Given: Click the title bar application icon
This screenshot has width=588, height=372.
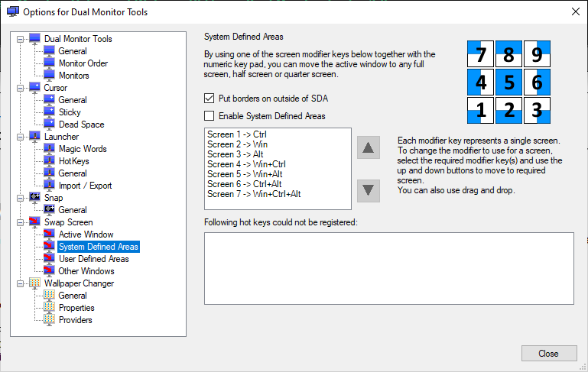Looking at the screenshot, I should pos(13,11).
